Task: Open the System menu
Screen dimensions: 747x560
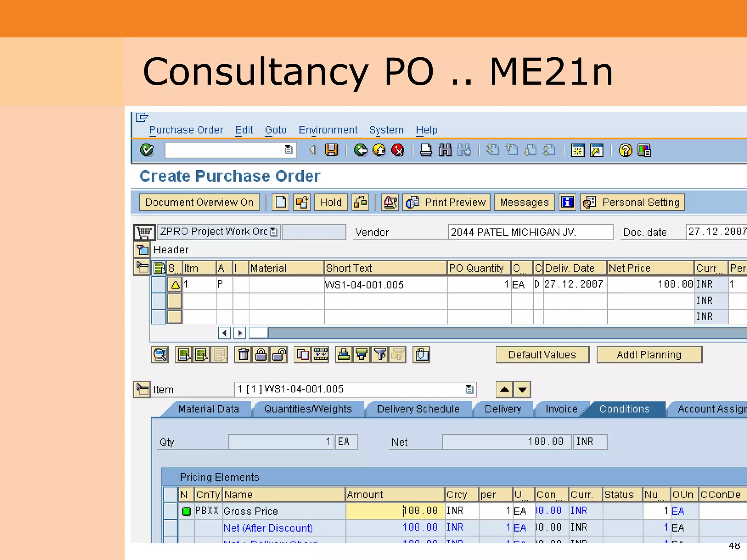Action: pyautogui.click(x=386, y=130)
